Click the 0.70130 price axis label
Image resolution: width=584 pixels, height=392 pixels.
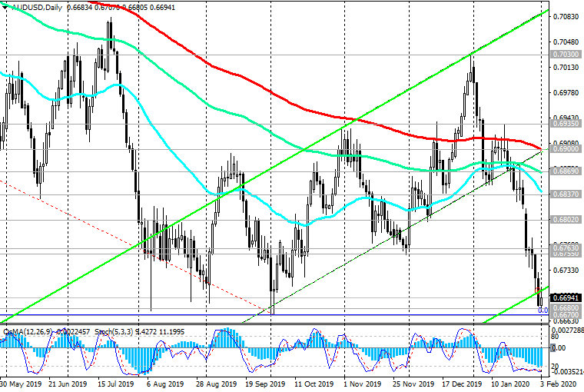pos(566,68)
